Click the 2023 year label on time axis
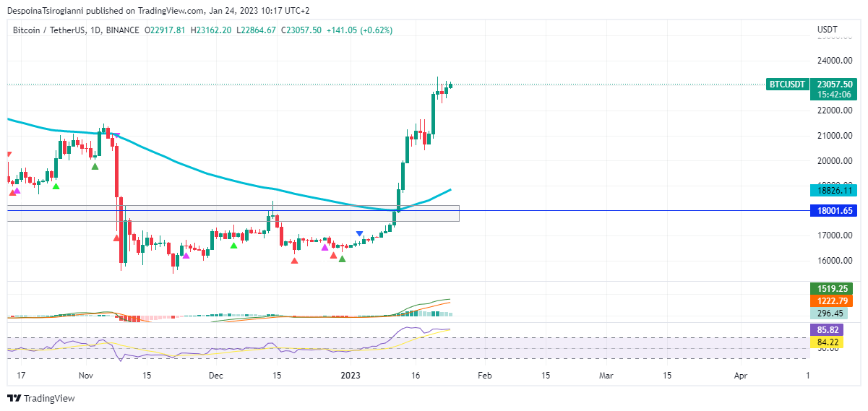 351,376
